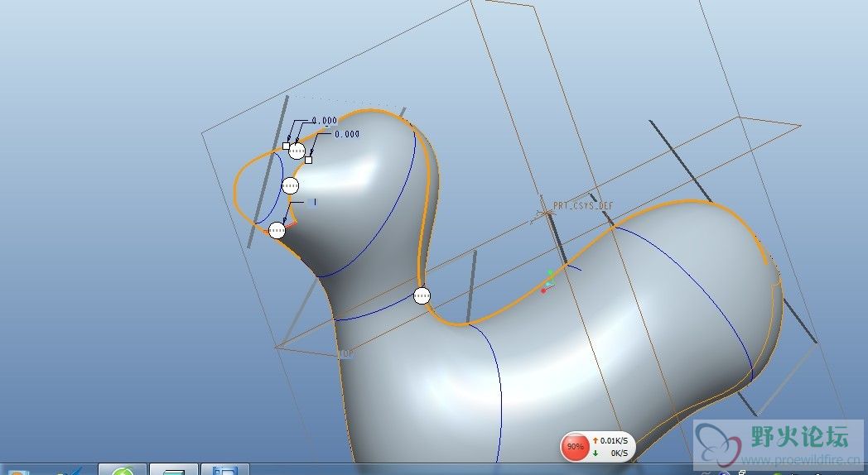Pick the colored coordinate triad on the model
The height and width of the screenshot is (475, 868).
pyautogui.click(x=547, y=281)
